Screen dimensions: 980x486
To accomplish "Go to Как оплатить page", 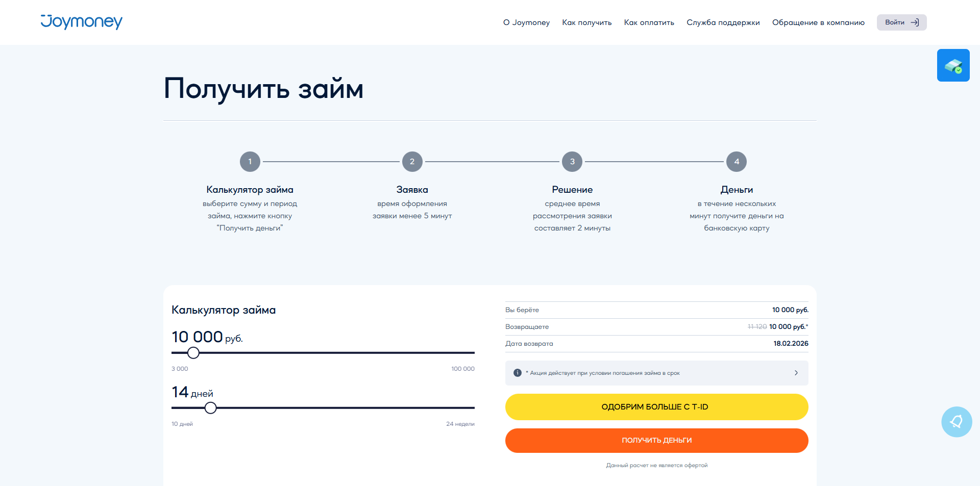I will (649, 22).
